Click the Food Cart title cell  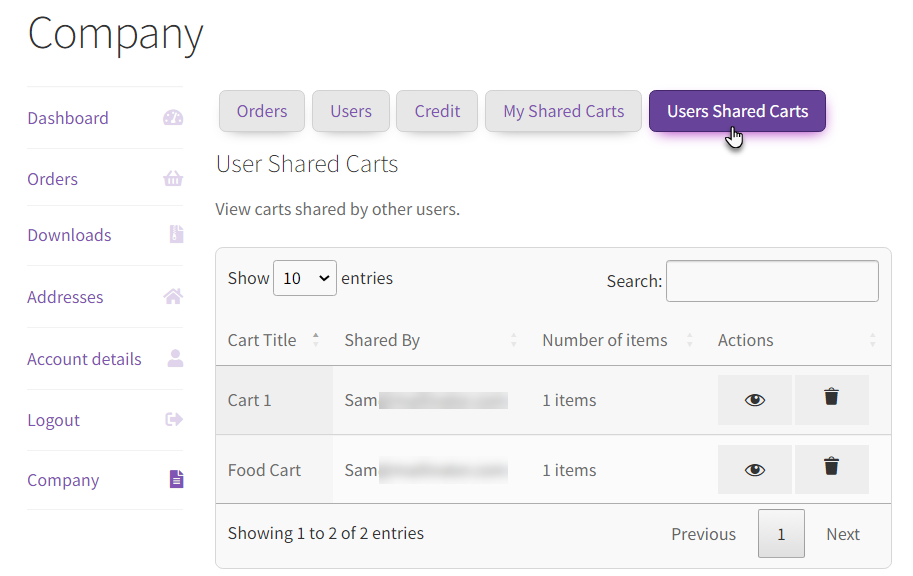(x=274, y=469)
